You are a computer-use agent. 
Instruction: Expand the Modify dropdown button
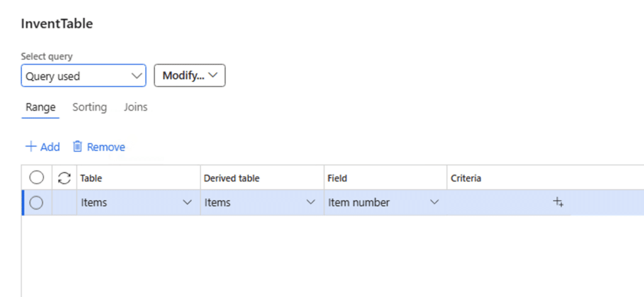tap(189, 76)
